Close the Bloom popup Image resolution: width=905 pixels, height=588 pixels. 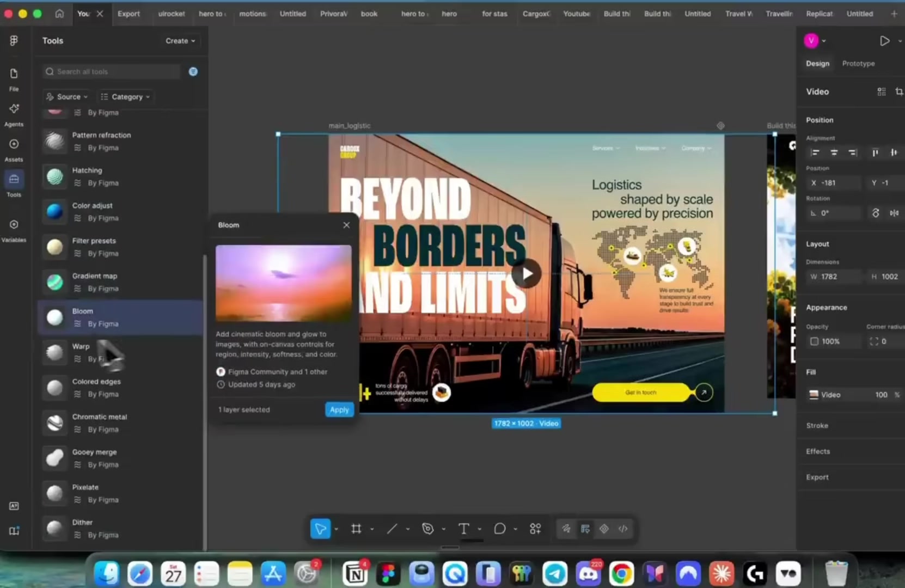click(x=346, y=225)
